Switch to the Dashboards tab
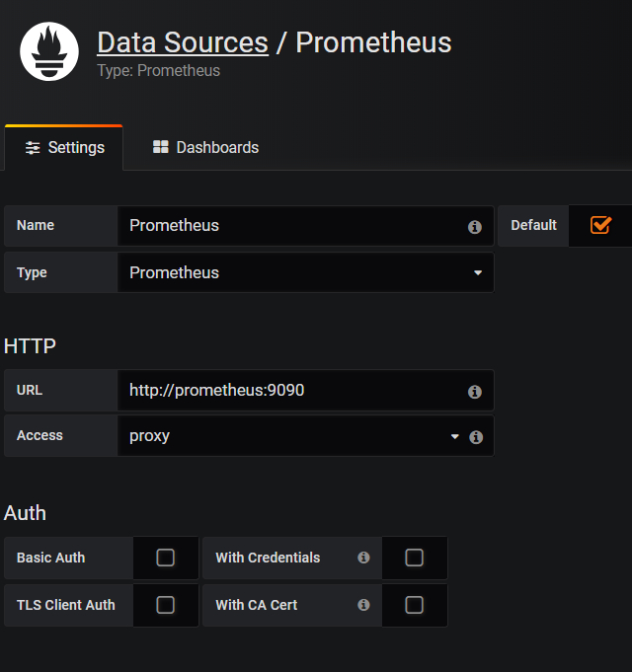 [x=205, y=148]
